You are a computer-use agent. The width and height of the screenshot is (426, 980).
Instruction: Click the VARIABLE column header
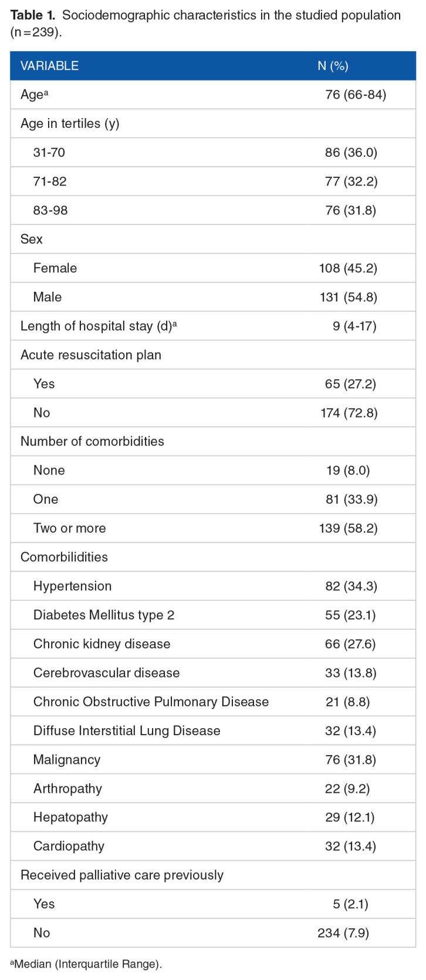(49, 66)
